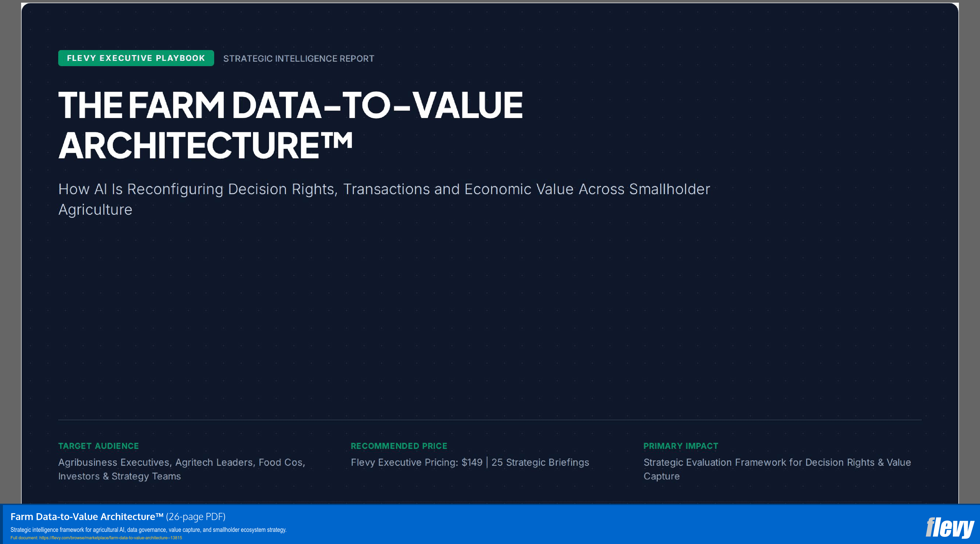Click the subtitle about AI reconfiguring decision rights
980x544 pixels.
pos(384,199)
